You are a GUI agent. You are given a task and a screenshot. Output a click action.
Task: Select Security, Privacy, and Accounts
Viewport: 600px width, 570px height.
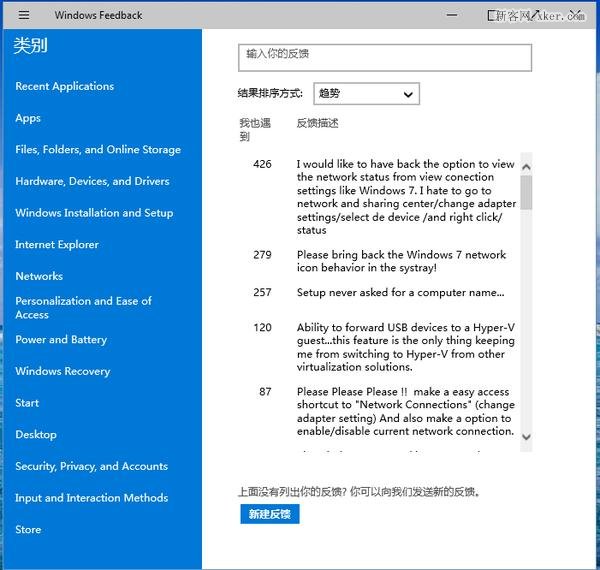(x=91, y=466)
